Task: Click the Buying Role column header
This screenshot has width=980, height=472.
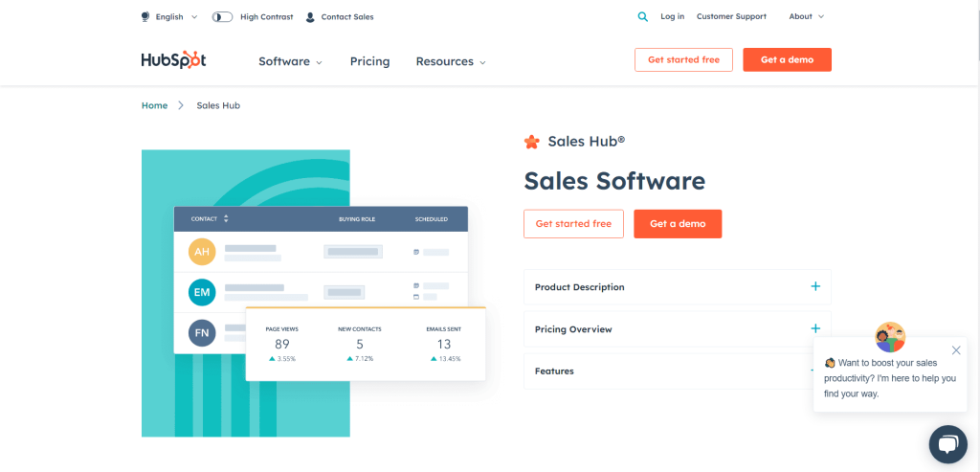Action: (357, 219)
